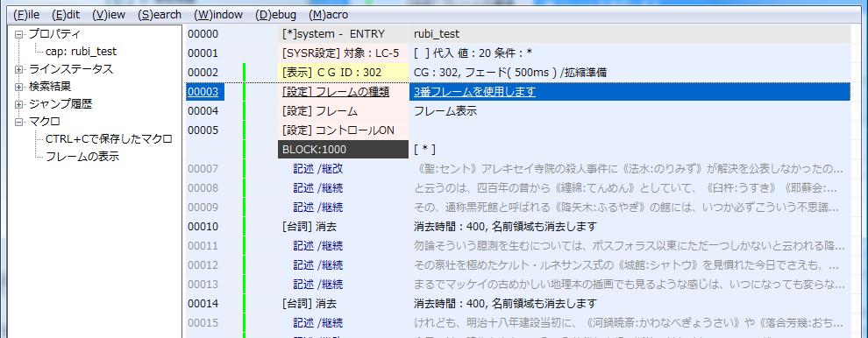Select [設定] コントロールON command
Image resolution: width=868 pixels, height=338 pixels.
click(343, 130)
